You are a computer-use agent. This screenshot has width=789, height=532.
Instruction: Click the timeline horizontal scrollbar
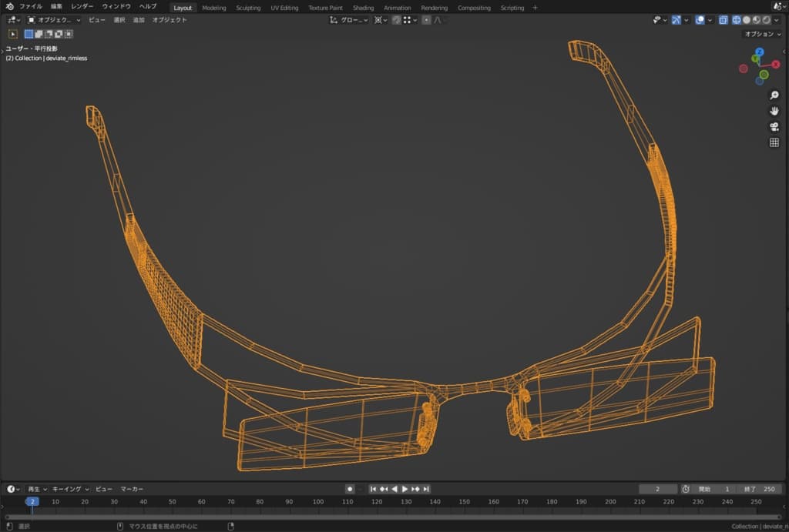[x=393, y=517]
